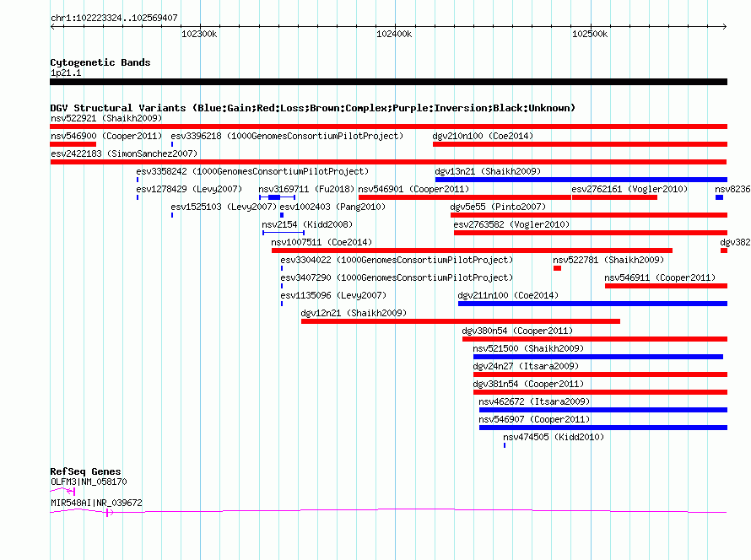Image resolution: width=751 pixels, height=560 pixels.
Task: Click esv1135096 (Levy2007) label
Action: (333, 295)
